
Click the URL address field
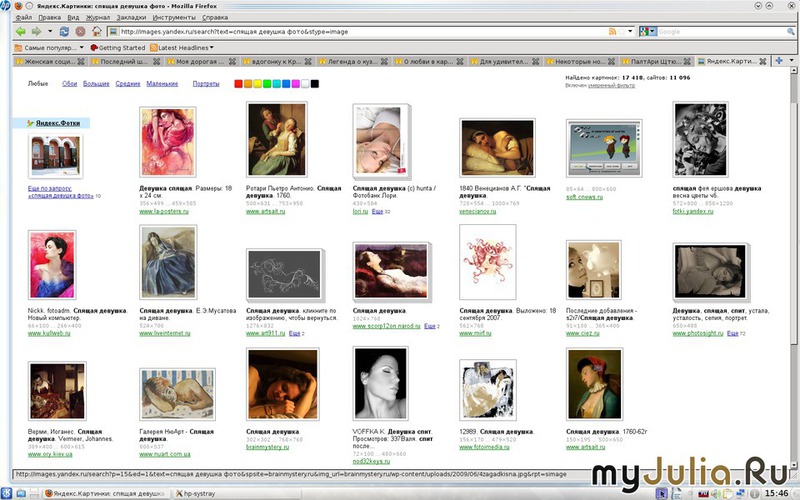click(x=363, y=32)
